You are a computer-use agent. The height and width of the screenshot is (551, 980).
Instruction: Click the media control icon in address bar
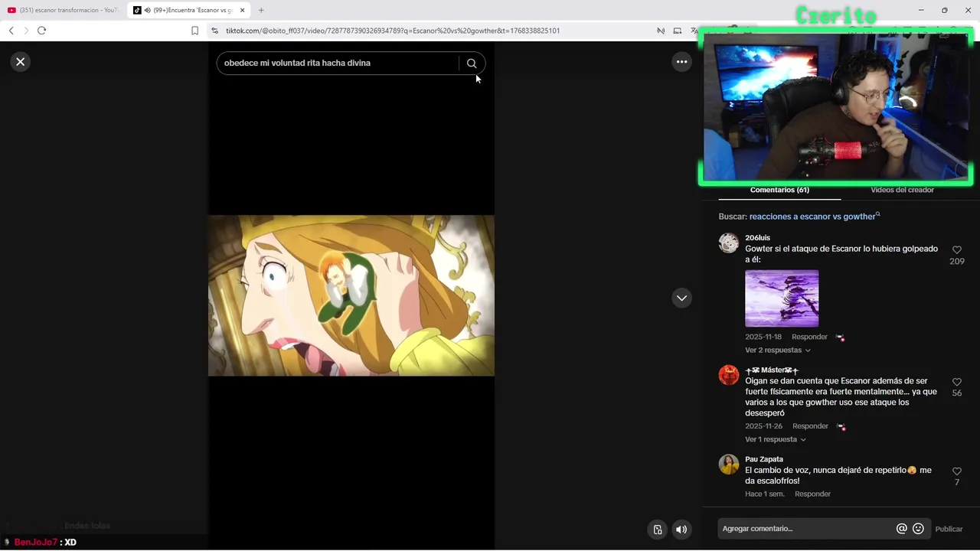661,31
